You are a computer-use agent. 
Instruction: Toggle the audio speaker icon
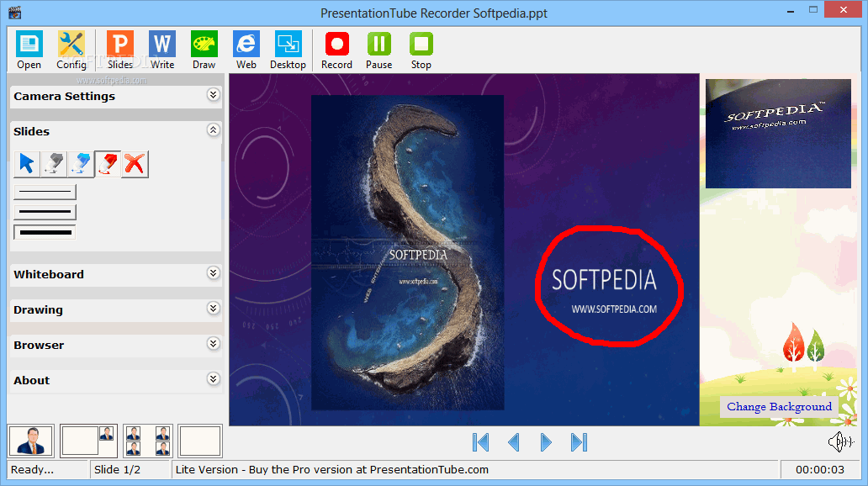841,441
